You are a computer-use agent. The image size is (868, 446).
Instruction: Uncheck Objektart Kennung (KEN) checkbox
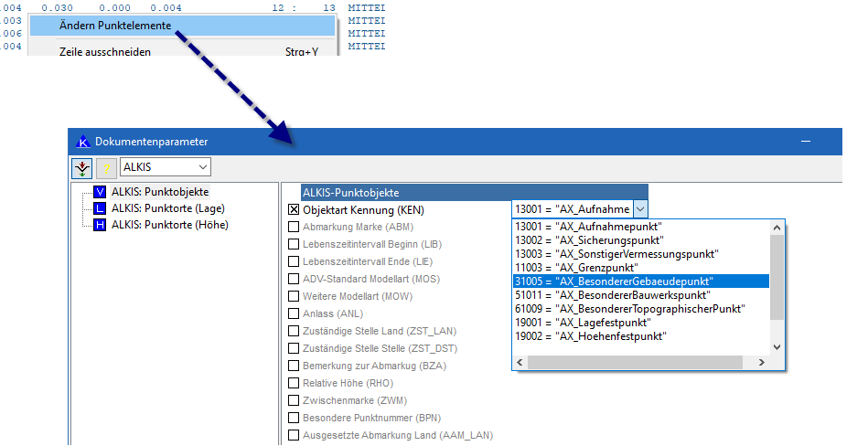(x=294, y=209)
